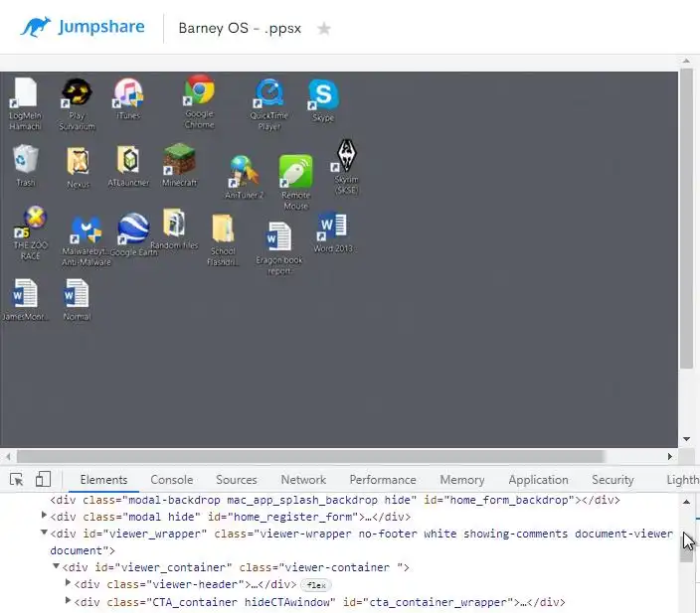Click the viewer vertical scrollbar thumb
The width and height of the screenshot is (700, 613).
pyautogui.click(x=687, y=219)
